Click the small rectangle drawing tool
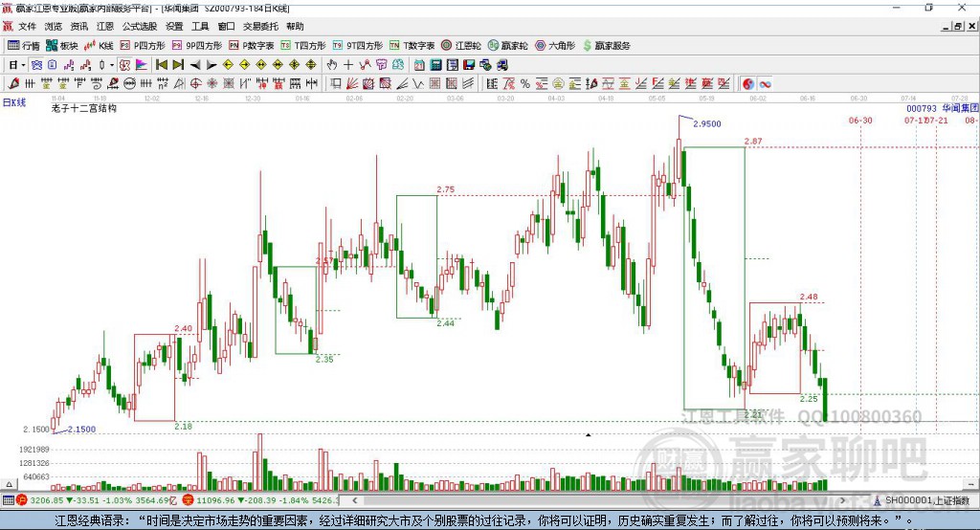This screenshot has width=980, height=530. click(x=334, y=83)
